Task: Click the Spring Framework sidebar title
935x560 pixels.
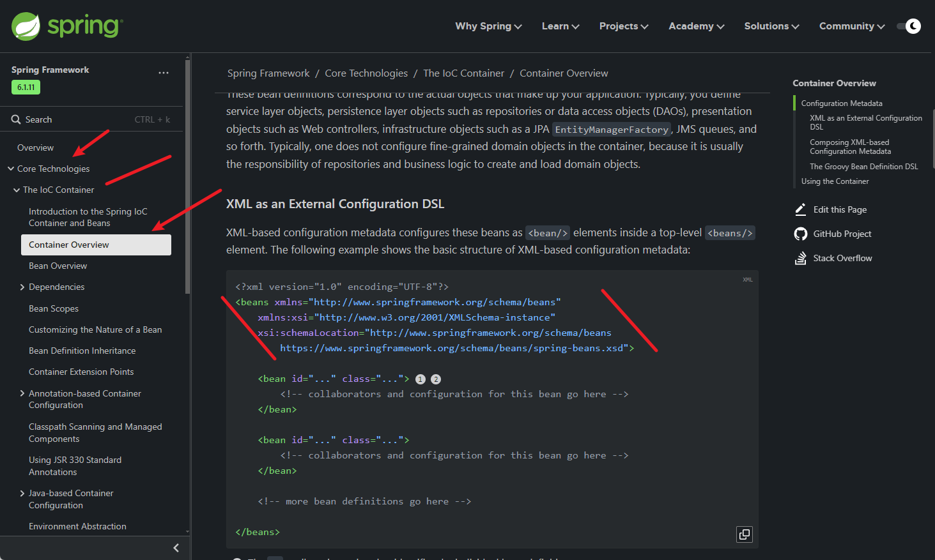Action: coord(50,70)
